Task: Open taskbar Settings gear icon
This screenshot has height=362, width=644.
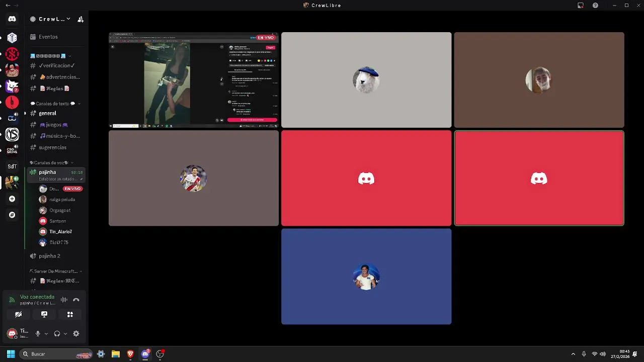Action: pos(101,354)
